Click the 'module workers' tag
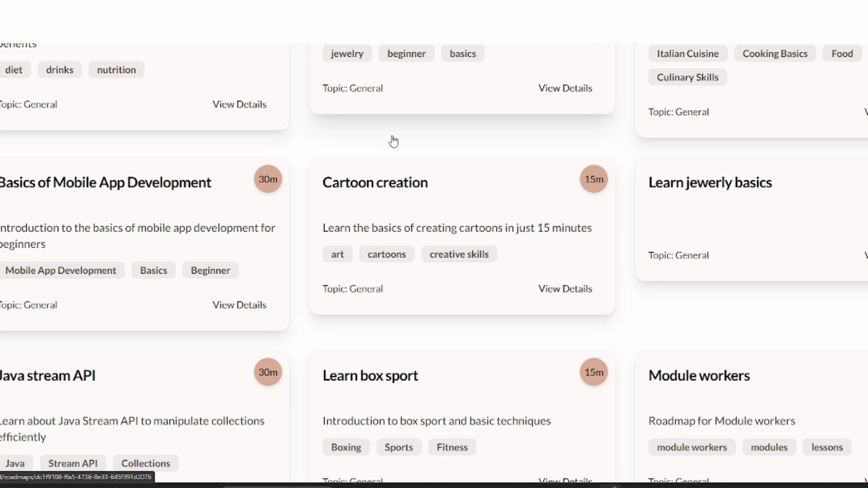The width and height of the screenshot is (868, 488). pyautogui.click(x=691, y=447)
